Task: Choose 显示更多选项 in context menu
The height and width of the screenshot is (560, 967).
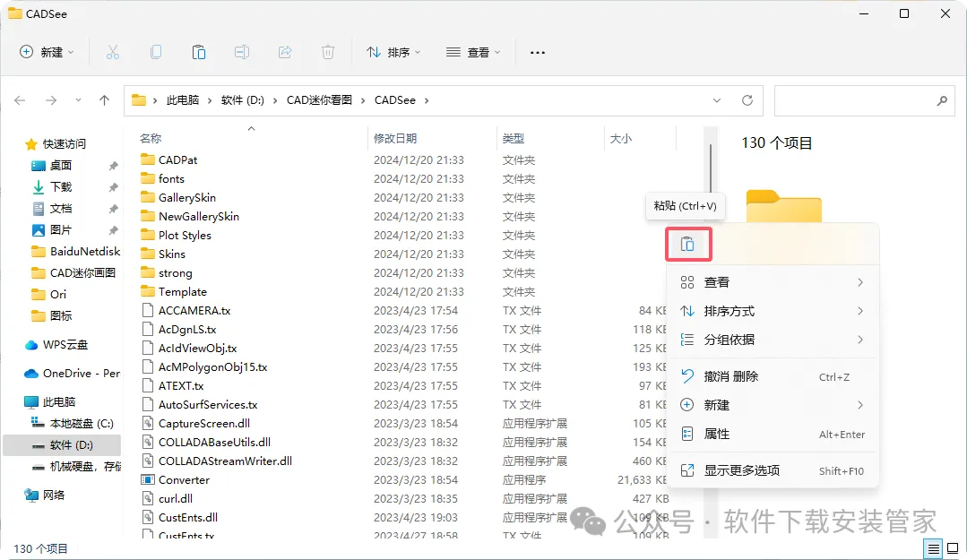Action: point(773,470)
